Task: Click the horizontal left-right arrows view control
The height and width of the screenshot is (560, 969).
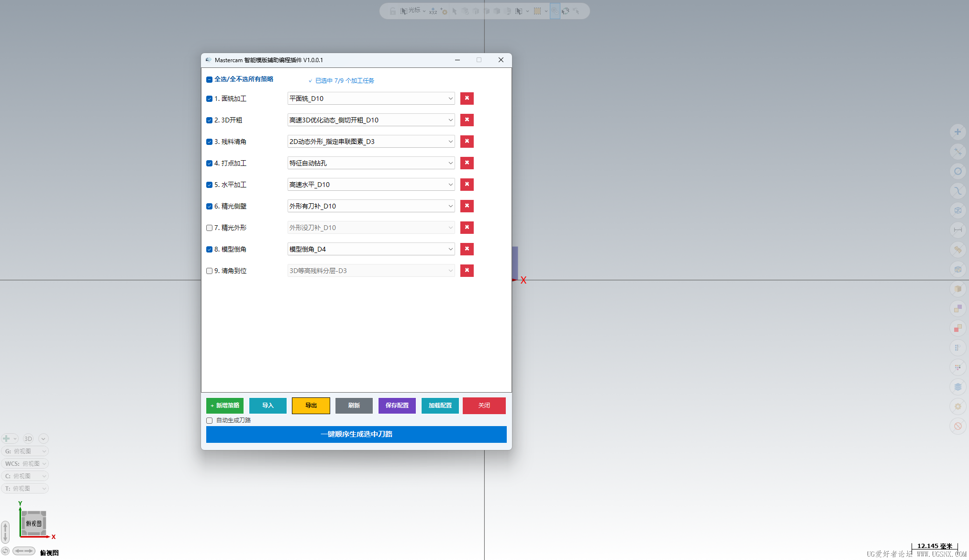Action: point(24,551)
